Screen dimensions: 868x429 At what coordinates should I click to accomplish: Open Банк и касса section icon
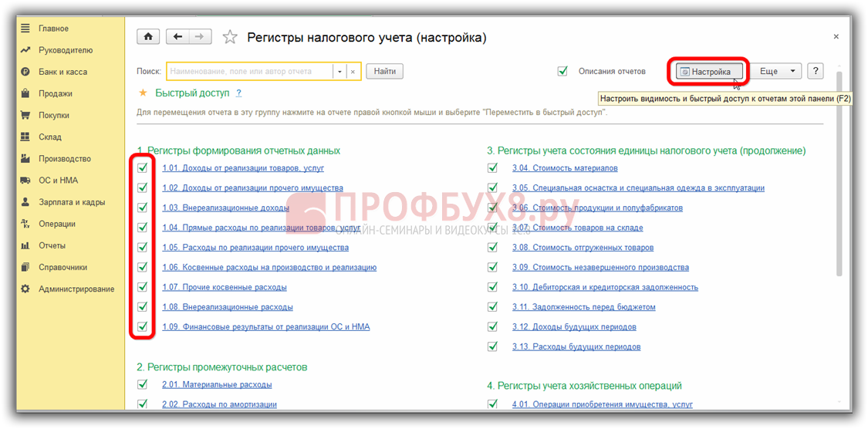[x=25, y=72]
